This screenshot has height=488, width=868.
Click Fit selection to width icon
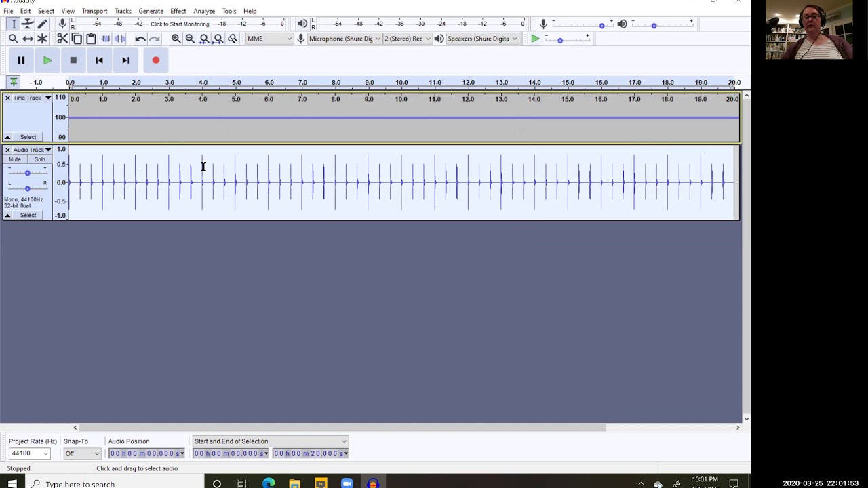coord(204,39)
